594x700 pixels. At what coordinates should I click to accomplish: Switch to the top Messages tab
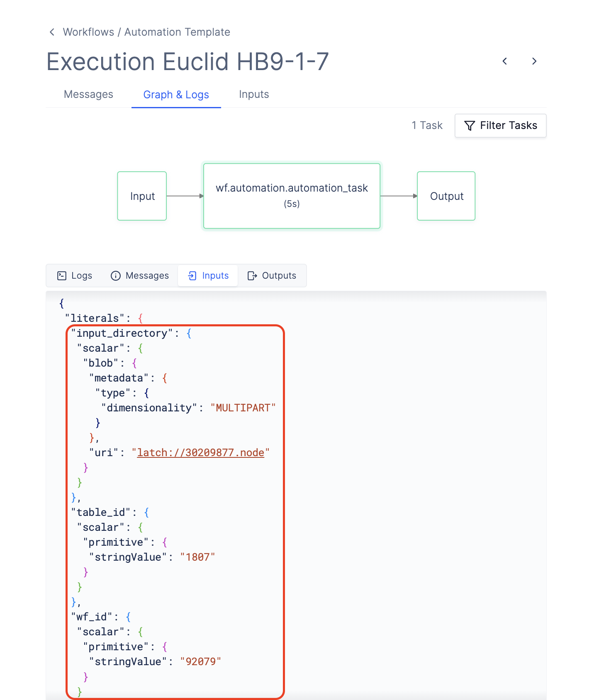pyautogui.click(x=88, y=95)
